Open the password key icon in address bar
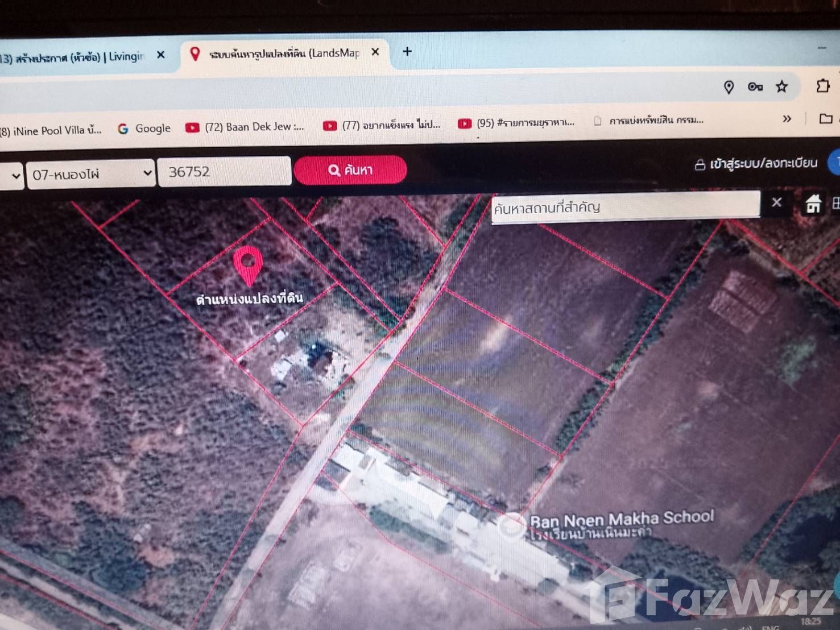This screenshot has width=840, height=630. coord(755,87)
